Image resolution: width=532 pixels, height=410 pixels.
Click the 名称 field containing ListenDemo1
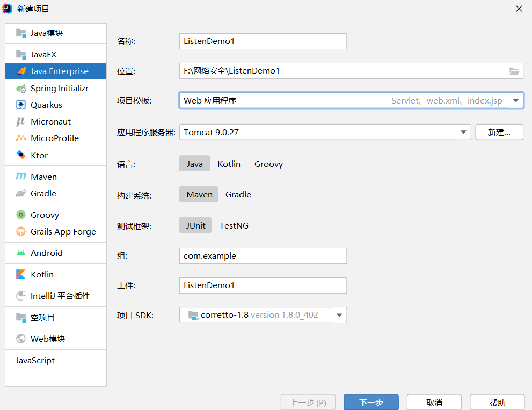pos(263,41)
